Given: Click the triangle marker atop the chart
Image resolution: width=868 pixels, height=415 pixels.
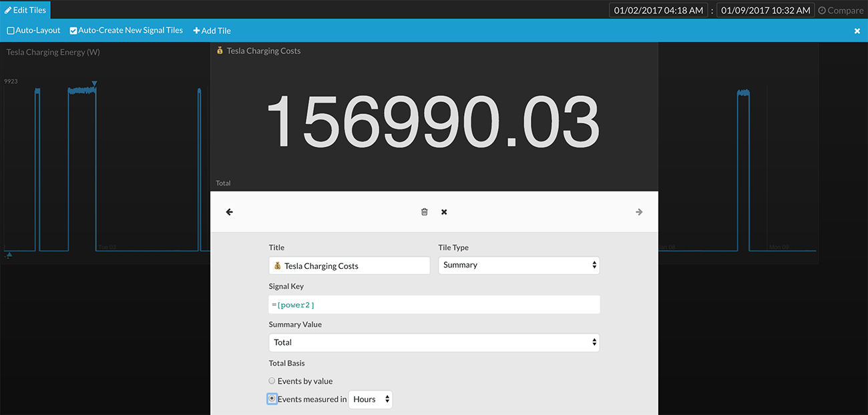Looking at the screenshot, I should pos(95,83).
